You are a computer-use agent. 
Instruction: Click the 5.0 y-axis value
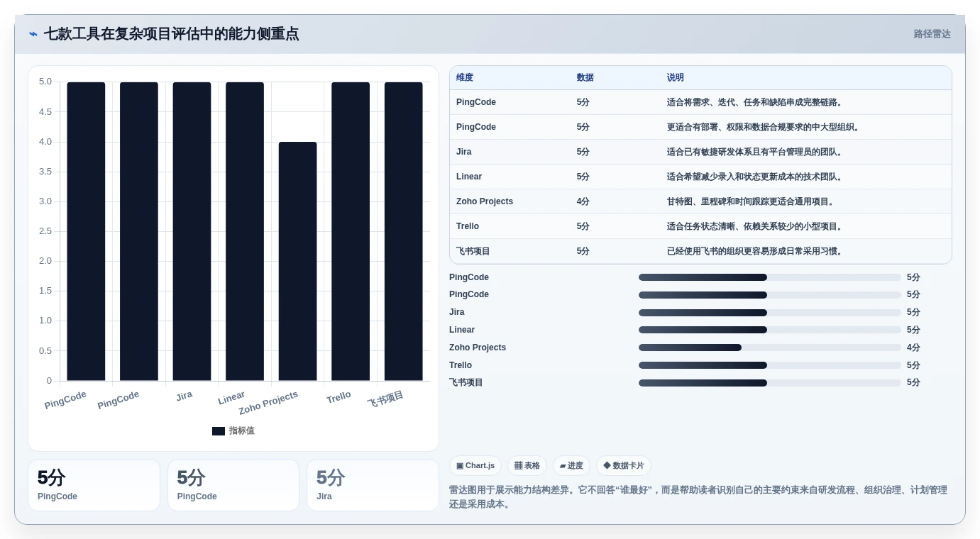(45, 82)
